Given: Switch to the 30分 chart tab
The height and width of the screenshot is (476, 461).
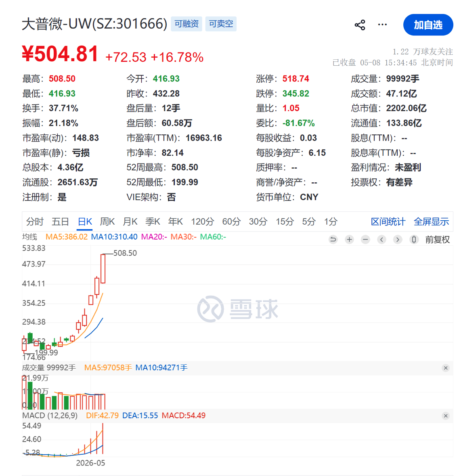Looking at the screenshot, I should [258, 221].
